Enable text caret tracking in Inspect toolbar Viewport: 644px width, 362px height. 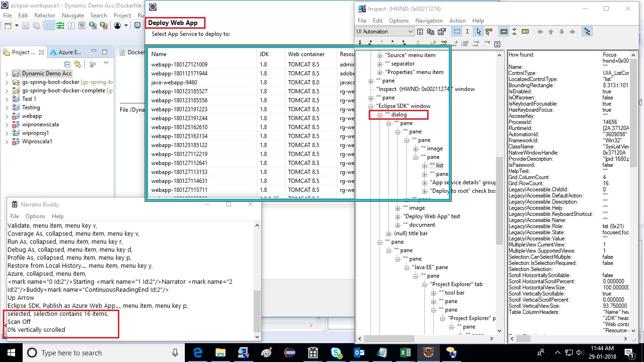[467, 32]
